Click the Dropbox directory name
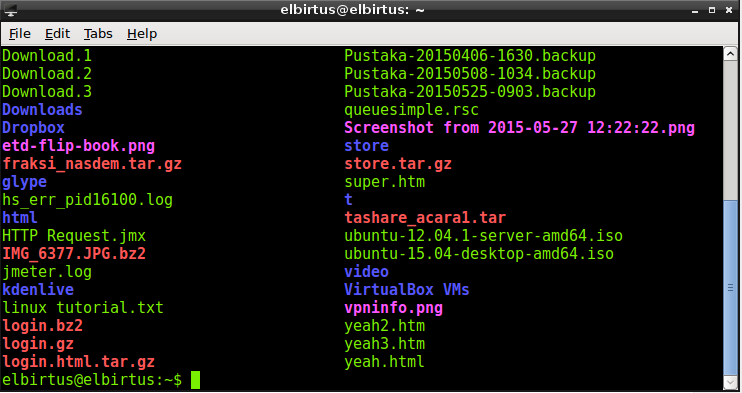Viewport: 742px width, 393px height. coord(33,128)
